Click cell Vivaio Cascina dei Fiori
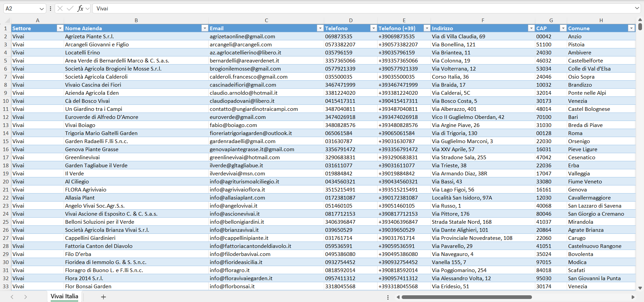 point(136,85)
